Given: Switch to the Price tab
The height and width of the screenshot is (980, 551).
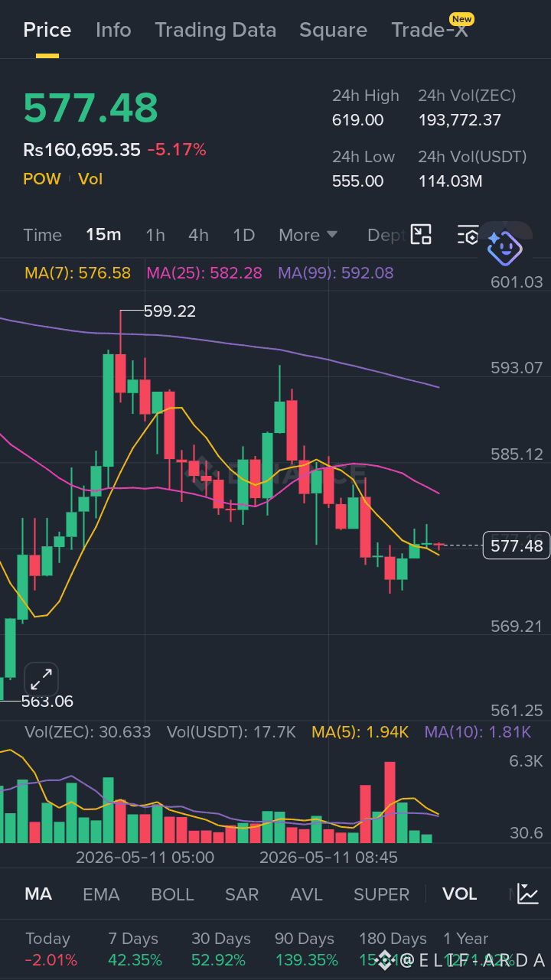Looking at the screenshot, I should (x=47, y=30).
